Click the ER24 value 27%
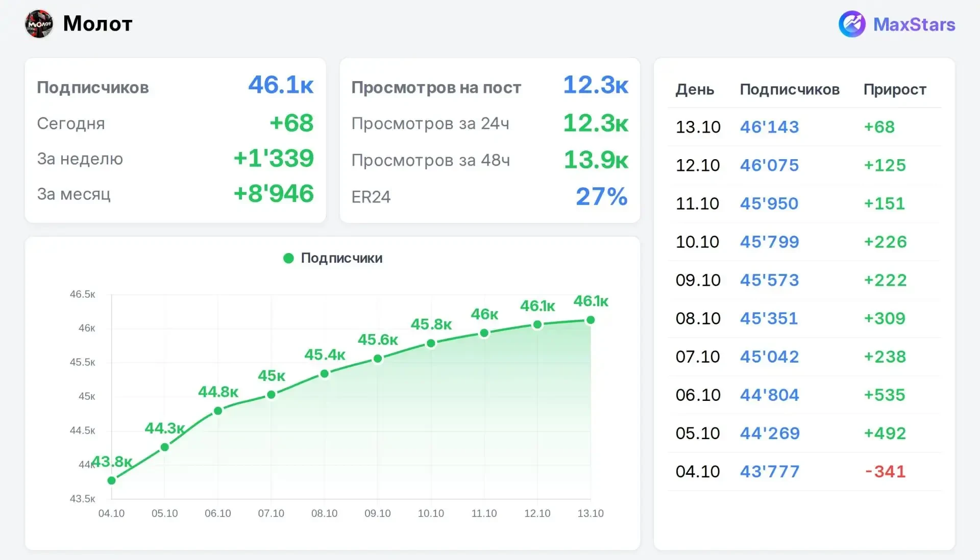 click(x=602, y=196)
